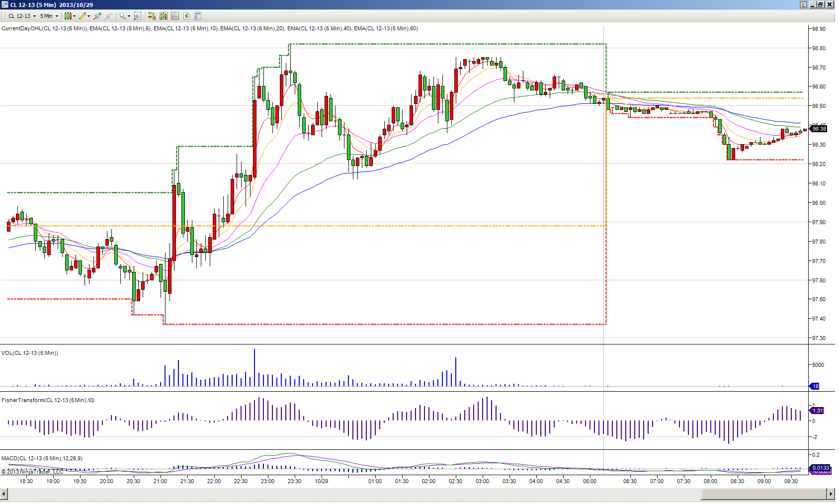Click the VOL(CL 12-13 (5 Min)) label
The height and width of the screenshot is (504, 839).
30,353
